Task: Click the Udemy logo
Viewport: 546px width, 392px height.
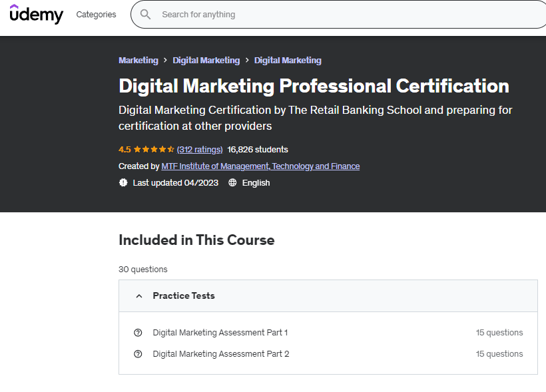Action: [x=37, y=14]
